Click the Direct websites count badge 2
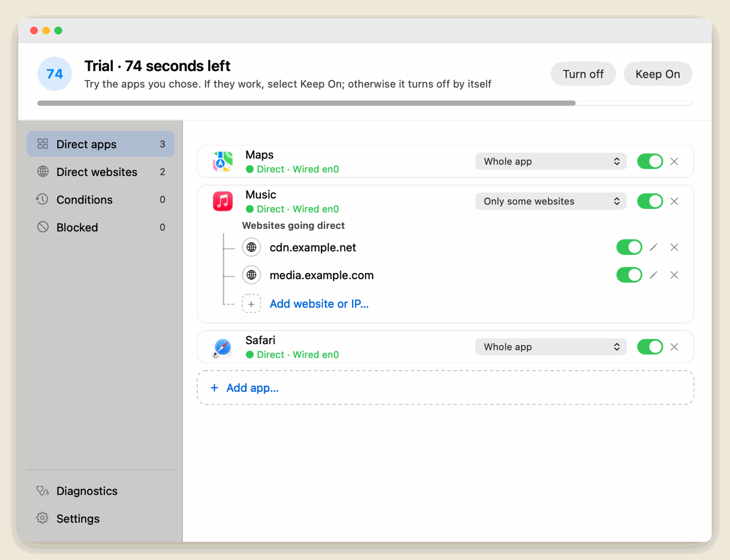This screenshot has width=730, height=560. coord(162,172)
